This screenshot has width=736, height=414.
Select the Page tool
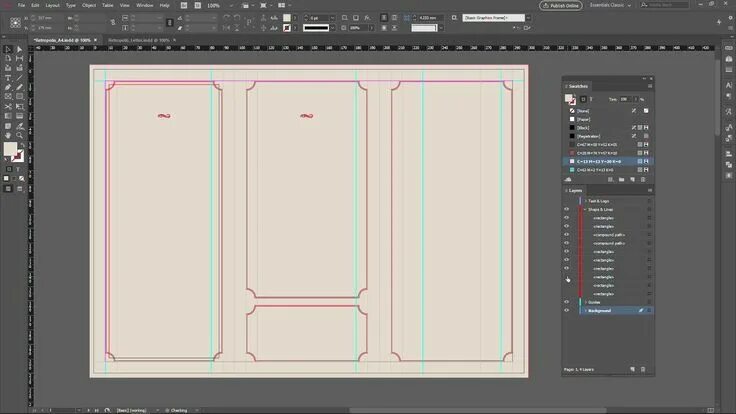coord(8,59)
